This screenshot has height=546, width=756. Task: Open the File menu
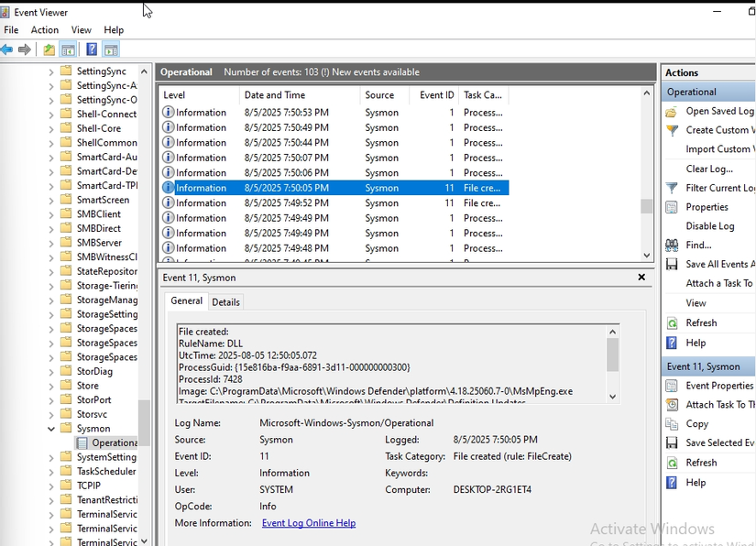[x=11, y=30]
